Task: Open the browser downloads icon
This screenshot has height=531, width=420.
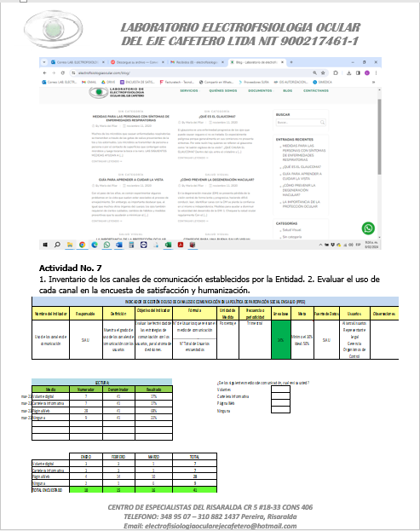Action: click(349, 72)
